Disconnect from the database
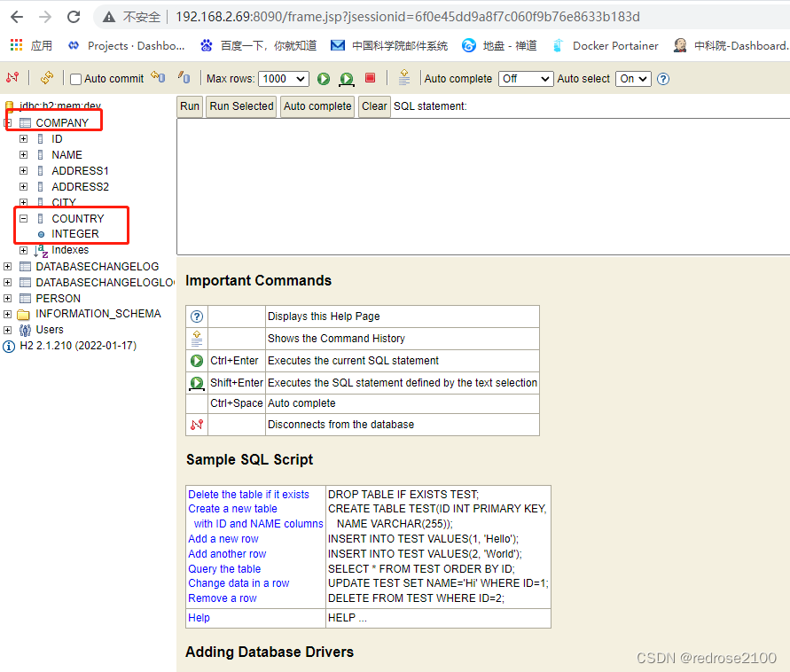 (x=12, y=78)
